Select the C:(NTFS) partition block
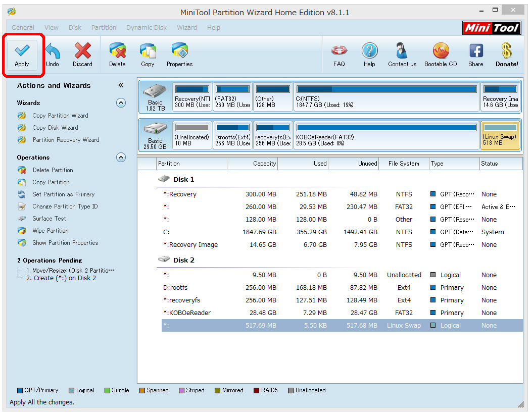This screenshot has height=416, width=532. (x=386, y=97)
